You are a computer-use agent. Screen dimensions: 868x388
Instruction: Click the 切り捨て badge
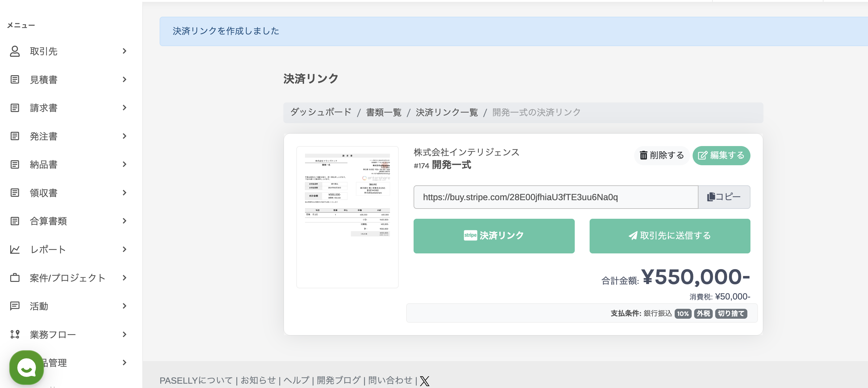coord(731,313)
